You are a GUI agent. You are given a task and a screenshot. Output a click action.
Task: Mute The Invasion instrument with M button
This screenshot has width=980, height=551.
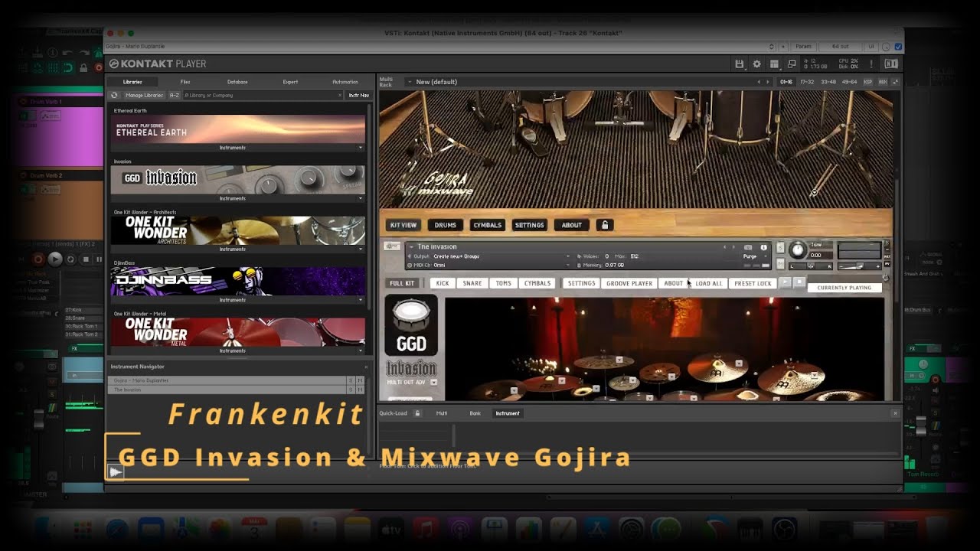pos(780,263)
